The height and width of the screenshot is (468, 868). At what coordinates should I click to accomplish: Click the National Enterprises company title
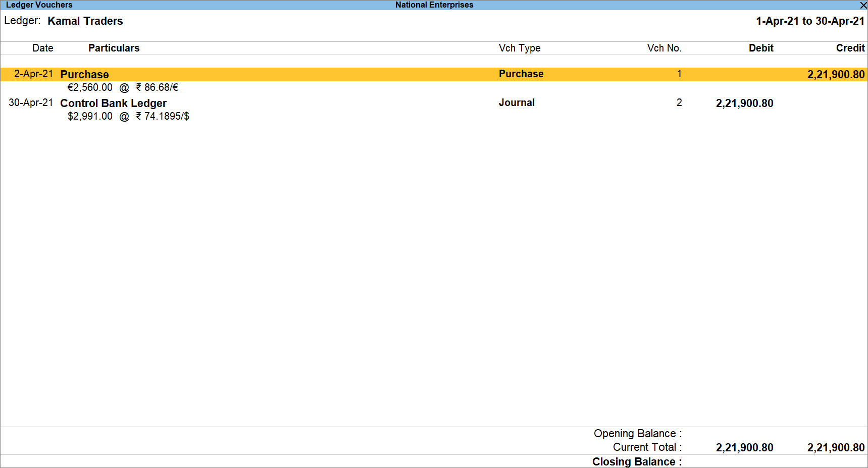coord(434,5)
